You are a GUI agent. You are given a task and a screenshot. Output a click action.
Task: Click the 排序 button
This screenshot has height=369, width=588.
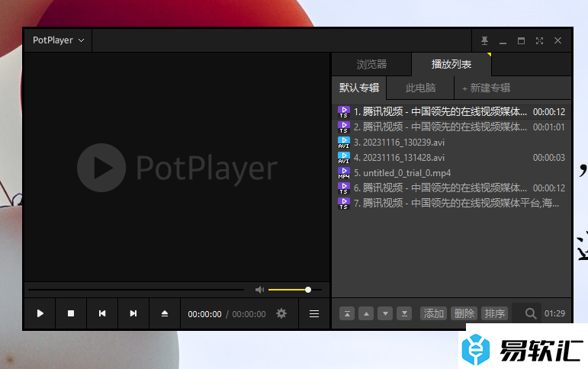click(x=494, y=313)
